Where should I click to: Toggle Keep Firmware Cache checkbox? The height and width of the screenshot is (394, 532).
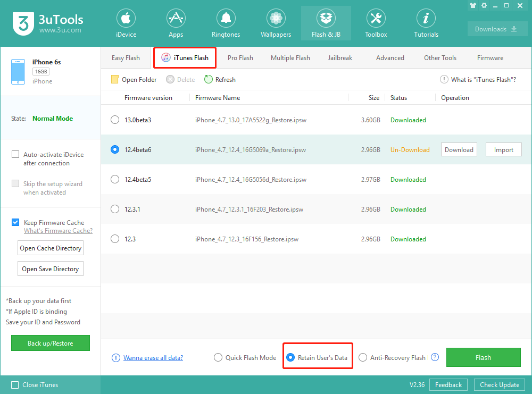tap(15, 222)
